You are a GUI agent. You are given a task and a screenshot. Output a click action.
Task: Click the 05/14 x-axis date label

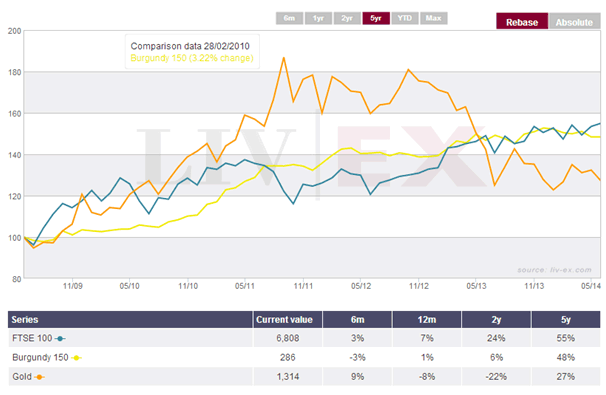[x=591, y=286]
